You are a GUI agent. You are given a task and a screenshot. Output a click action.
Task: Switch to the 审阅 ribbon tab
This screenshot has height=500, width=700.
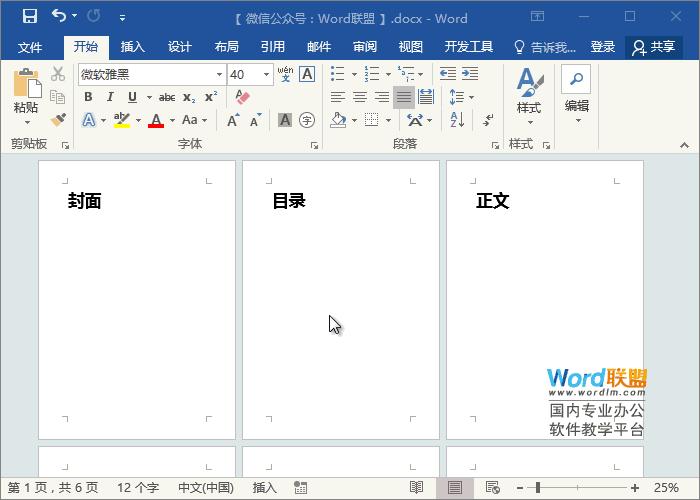coord(365,47)
